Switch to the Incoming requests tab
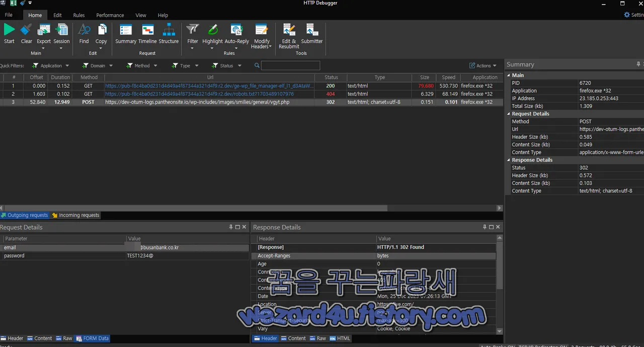Screen dimensions: 644x347 (x=78, y=215)
